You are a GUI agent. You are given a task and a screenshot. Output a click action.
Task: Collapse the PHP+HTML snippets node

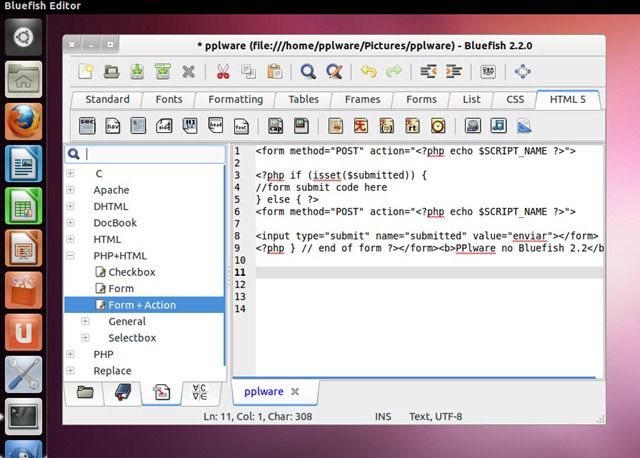click(x=71, y=255)
